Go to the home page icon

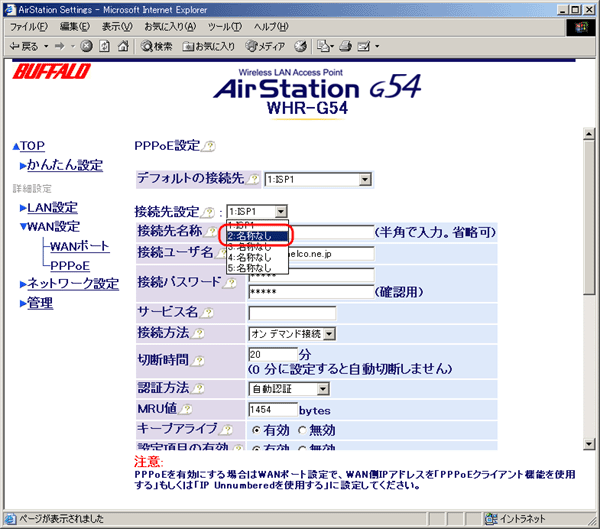tap(123, 46)
